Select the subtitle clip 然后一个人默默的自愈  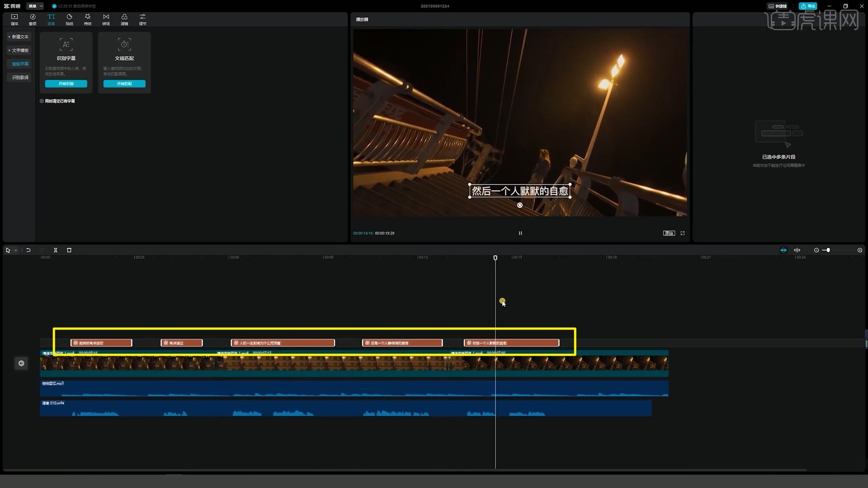click(511, 343)
